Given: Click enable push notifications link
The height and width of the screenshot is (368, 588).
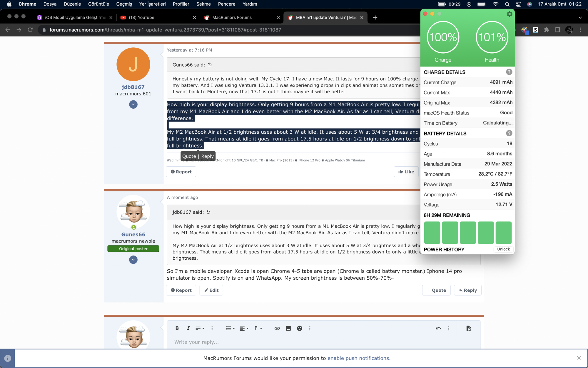Looking at the screenshot, I should [358, 358].
